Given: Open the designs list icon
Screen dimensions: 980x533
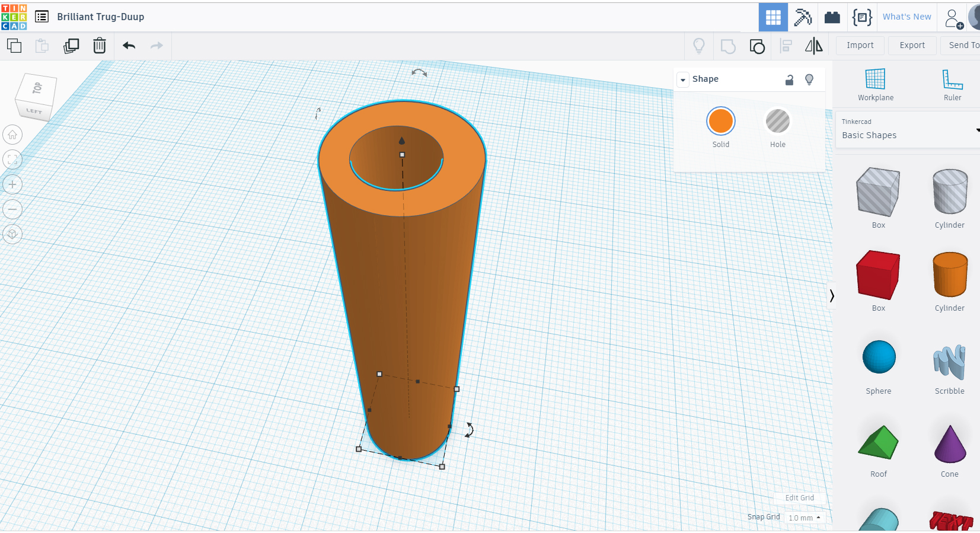Looking at the screenshot, I should click(42, 17).
